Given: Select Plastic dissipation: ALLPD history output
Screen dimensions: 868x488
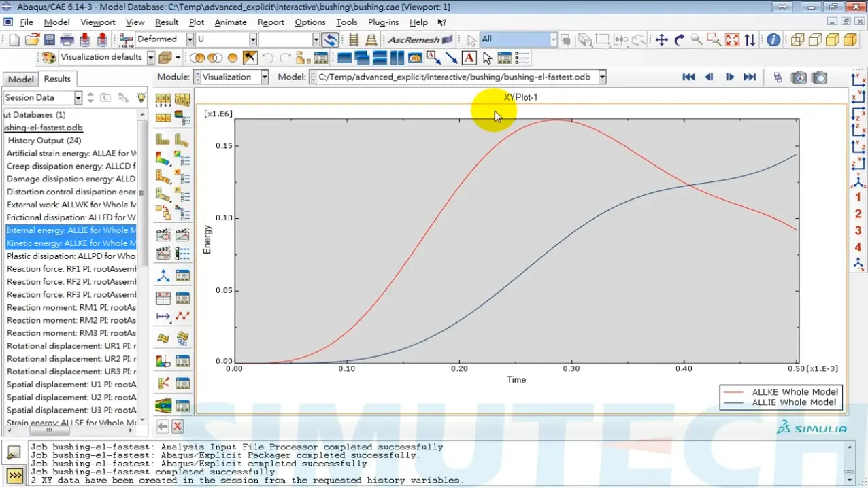Looking at the screenshot, I should tap(71, 256).
